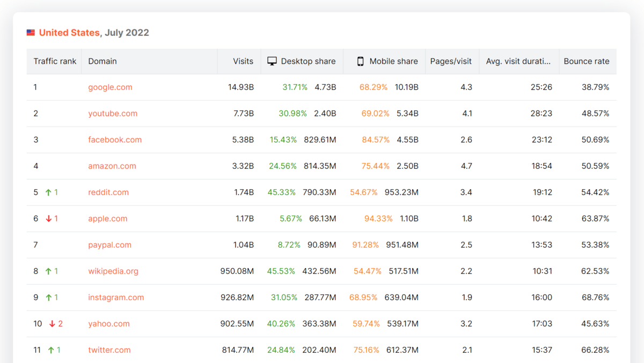Open the paypal.com domain link
Screen dimensions: 644x363
coord(110,245)
